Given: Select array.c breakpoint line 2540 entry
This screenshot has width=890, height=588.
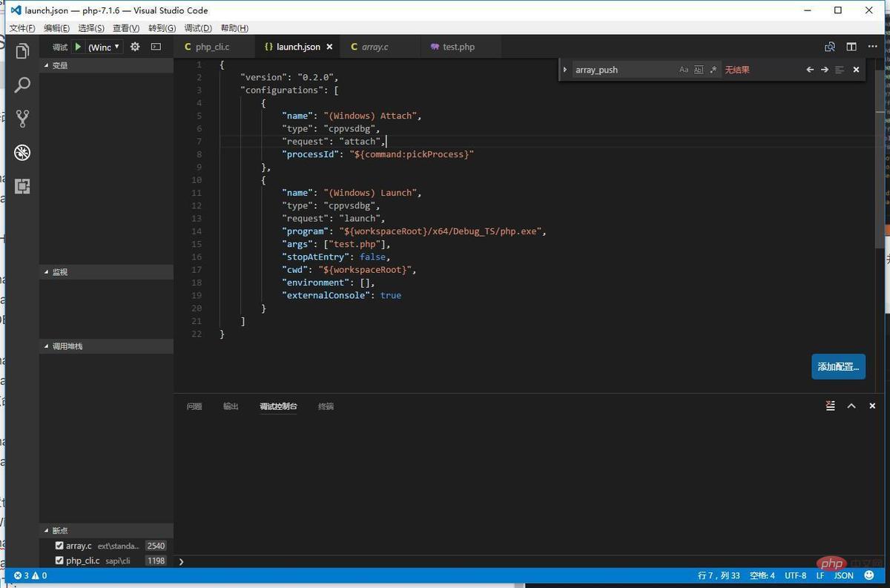Looking at the screenshot, I should (106, 546).
